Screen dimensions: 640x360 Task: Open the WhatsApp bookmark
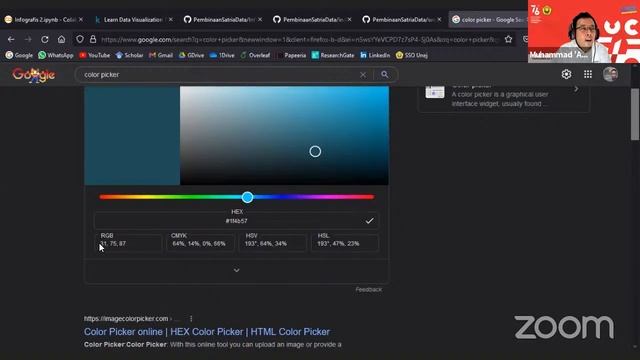(x=56, y=55)
